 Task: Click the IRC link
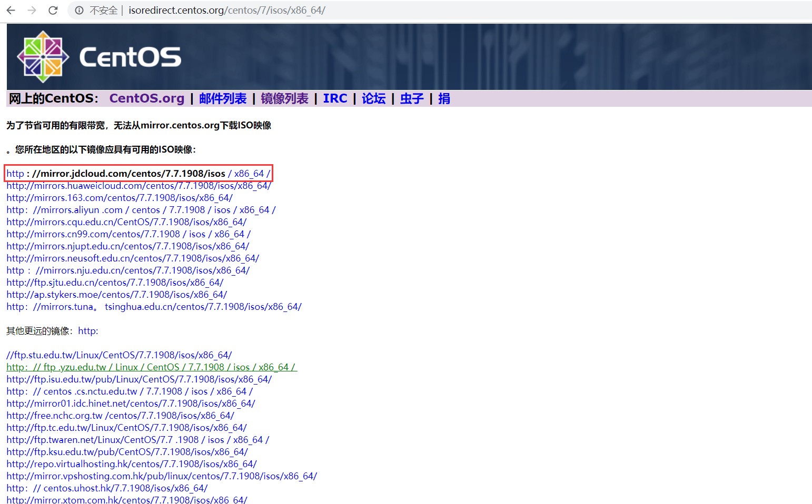(x=335, y=98)
